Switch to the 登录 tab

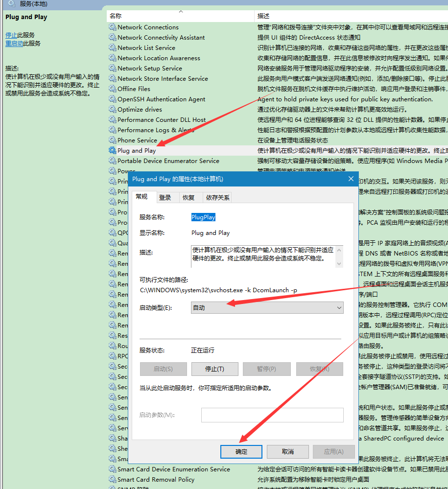click(165, 197)
